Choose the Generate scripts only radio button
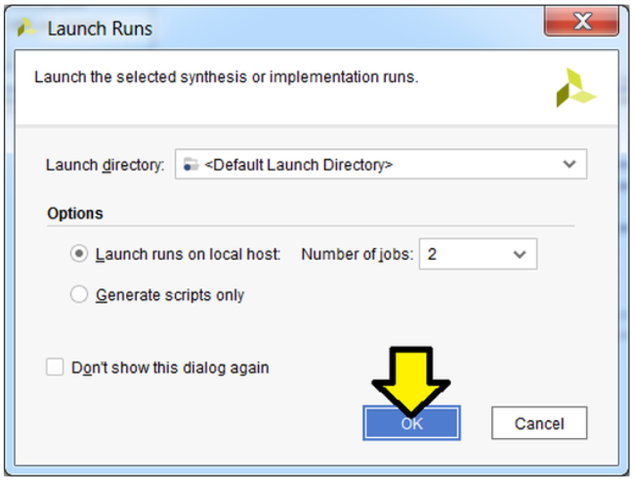This screenshot has width=635, height=484. (x=79, y=295)
